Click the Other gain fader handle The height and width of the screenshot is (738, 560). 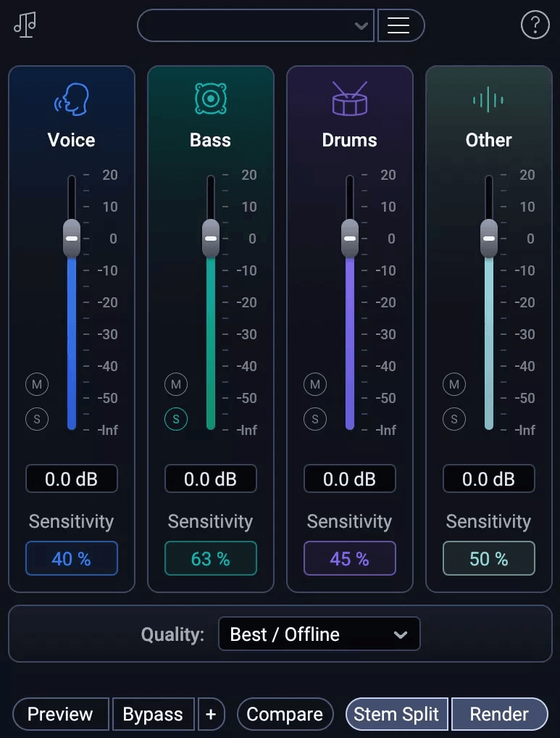[489, 239]
